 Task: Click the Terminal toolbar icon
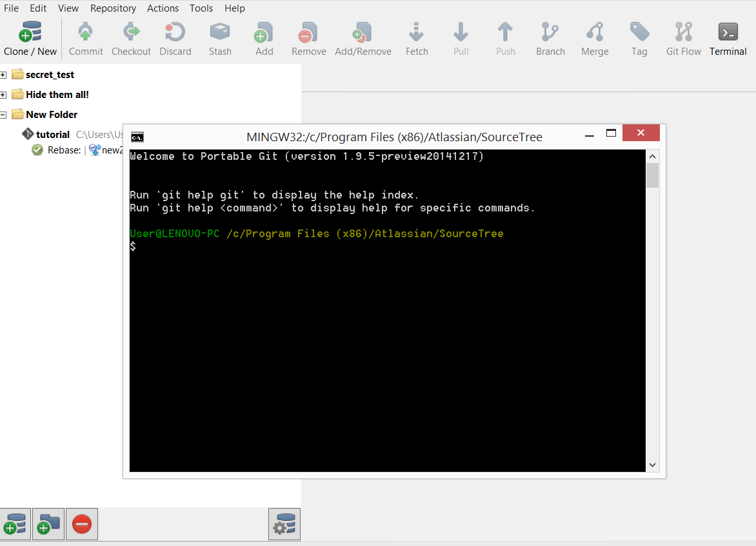tap(728, 32)
